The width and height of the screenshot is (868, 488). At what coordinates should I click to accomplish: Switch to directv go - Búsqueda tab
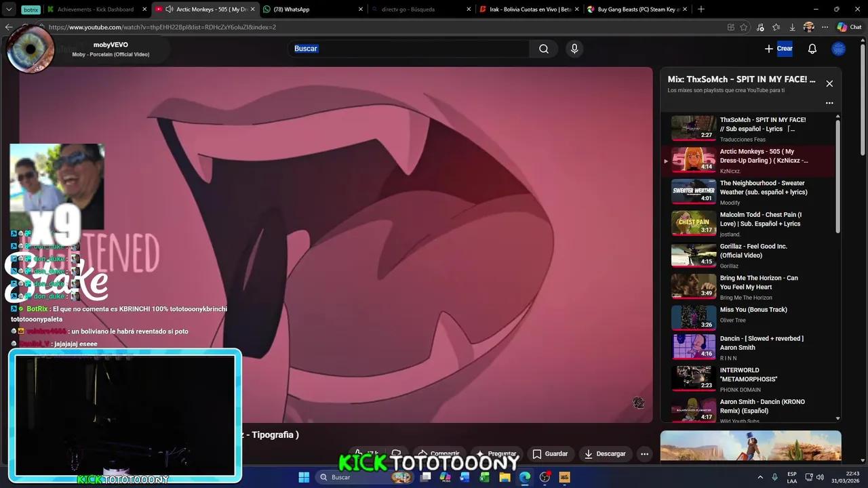[x=420, y=9]
